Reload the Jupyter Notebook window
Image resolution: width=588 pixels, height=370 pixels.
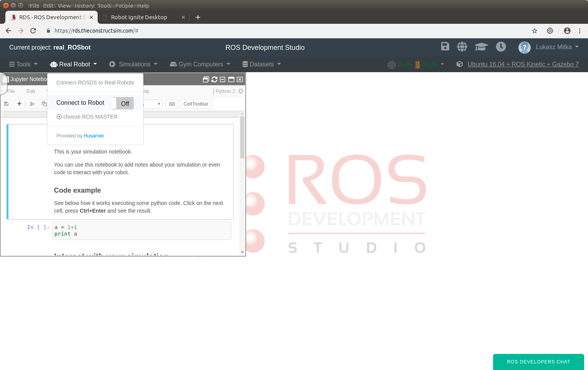coord(214,79)
